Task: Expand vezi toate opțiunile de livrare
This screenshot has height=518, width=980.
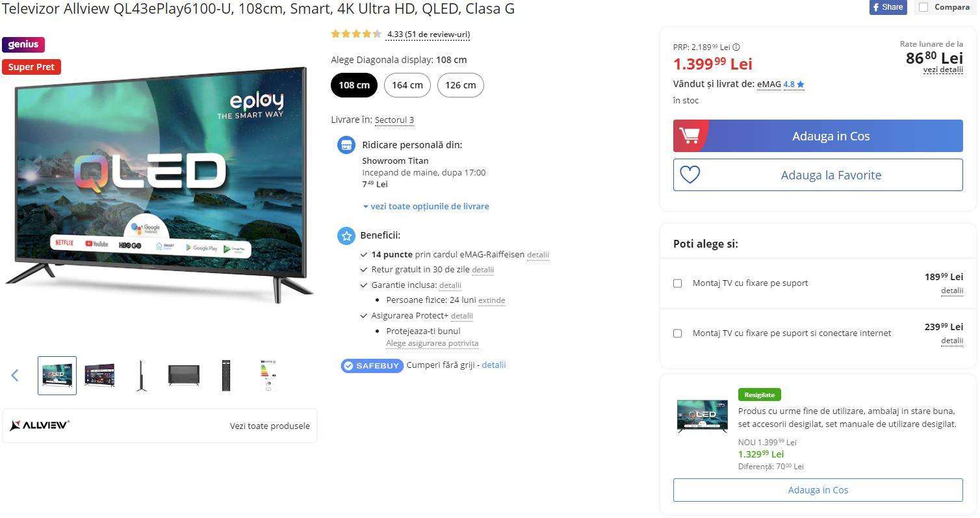Action: (x=426, y=206)
